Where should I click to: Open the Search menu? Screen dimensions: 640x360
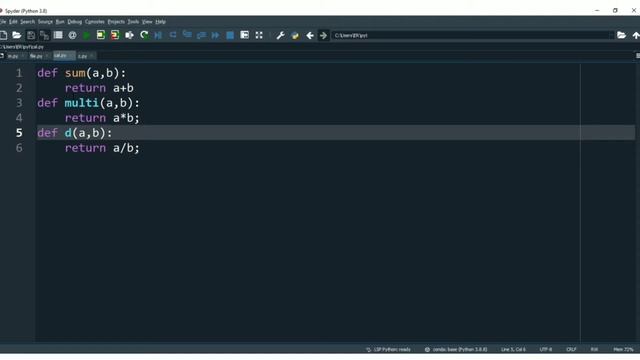tap(27, 22)
